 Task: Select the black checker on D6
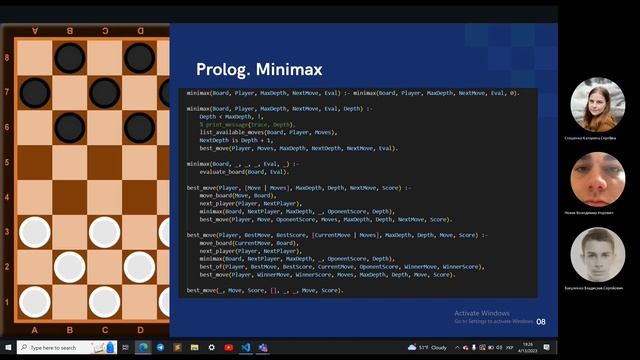pos(140,128)
